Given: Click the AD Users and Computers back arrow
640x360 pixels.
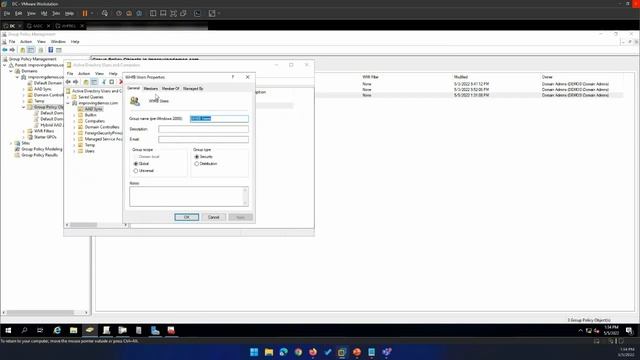Looking at the screenshot, I should (x=68, y=82).
